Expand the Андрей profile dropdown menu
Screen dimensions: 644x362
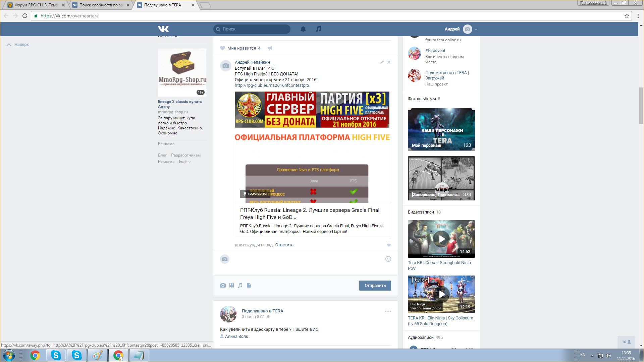click(x=476, y=29)
